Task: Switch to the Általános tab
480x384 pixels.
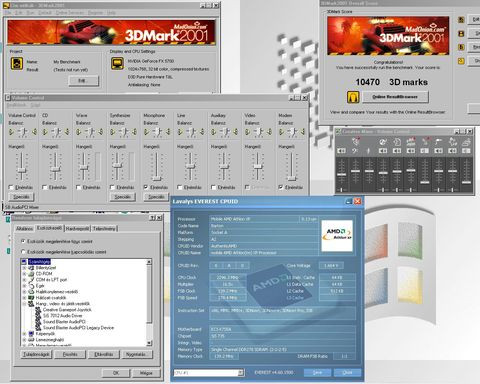Action: tap(24, 229)
